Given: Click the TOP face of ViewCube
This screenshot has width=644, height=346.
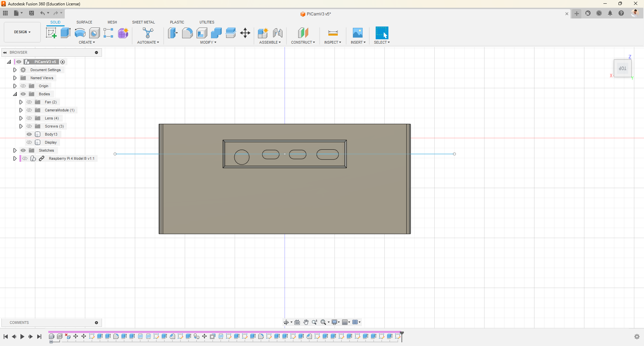Looking at the screenshot, I should click(623, 68).
